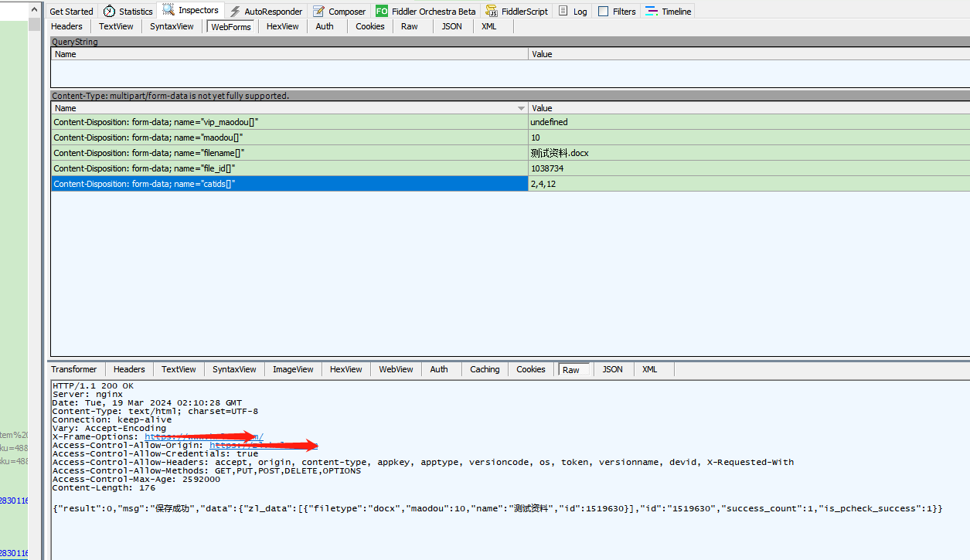The height and width of the screenshot is (560, 970).
Task: Open the WebView response tab
Action: (396, 369)
